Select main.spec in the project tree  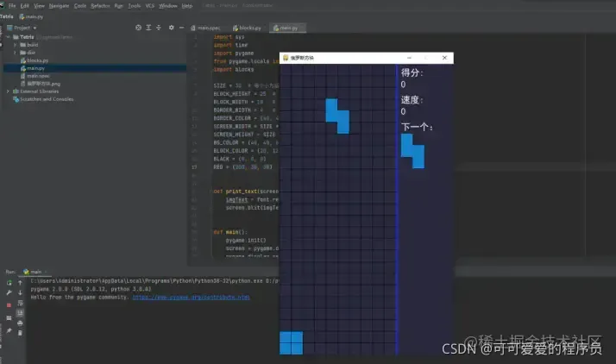pos(38,76)
